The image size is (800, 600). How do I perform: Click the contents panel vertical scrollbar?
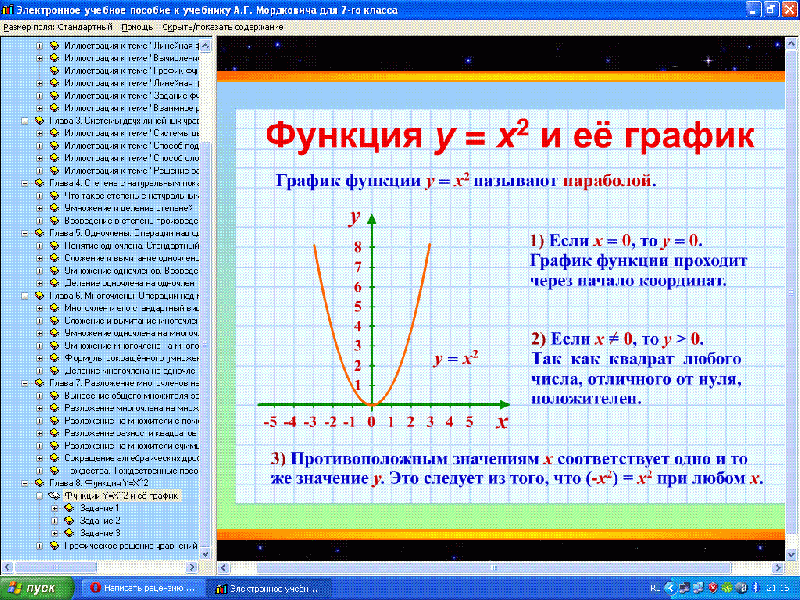click(210, 300)
